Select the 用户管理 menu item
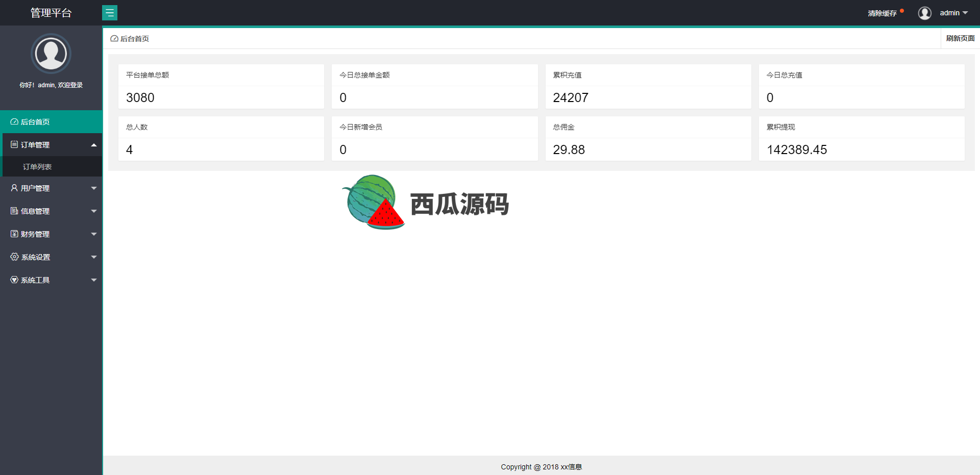Screen dimensions: 980x475 [x=51, y=188]
